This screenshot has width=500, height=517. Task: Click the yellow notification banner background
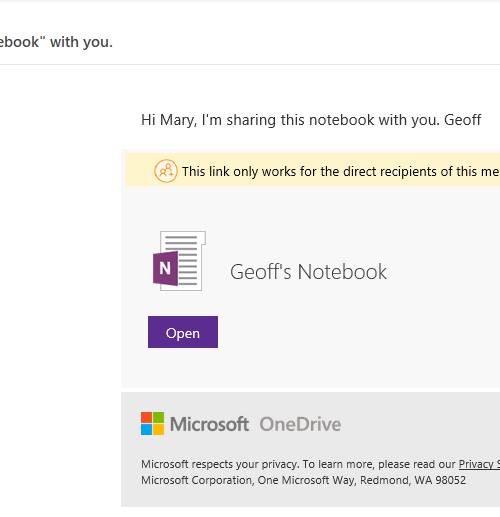[312, 170]
